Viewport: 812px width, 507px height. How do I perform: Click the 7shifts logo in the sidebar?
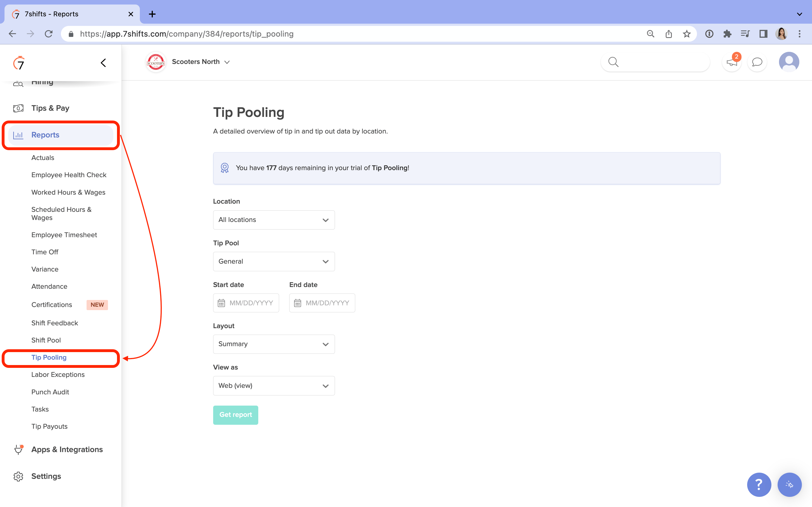click(x=19, y=63)
